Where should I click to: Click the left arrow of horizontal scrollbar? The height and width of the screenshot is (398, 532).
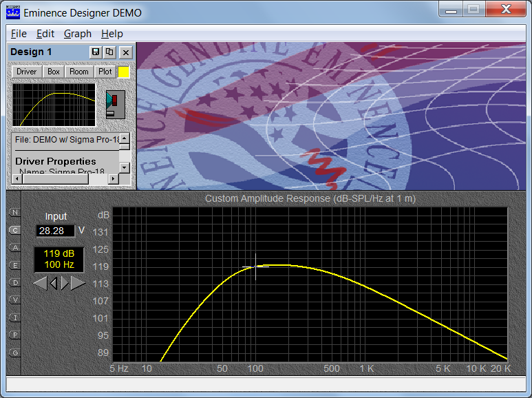[17, 178]
